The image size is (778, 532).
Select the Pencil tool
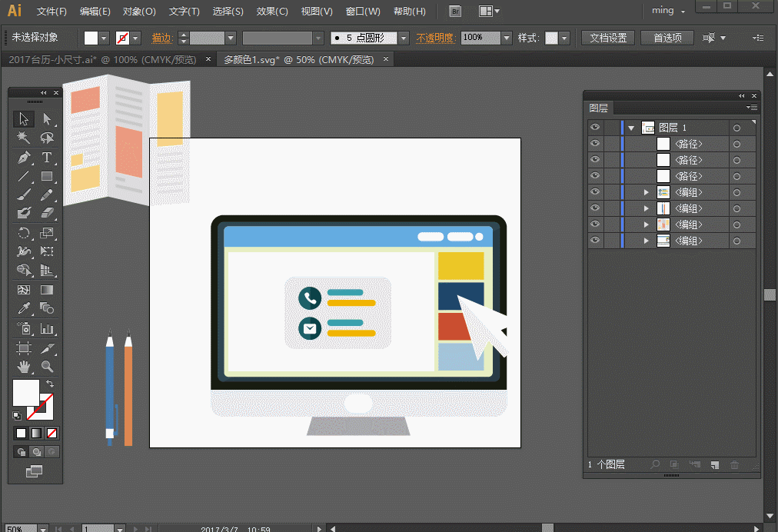pos(47,195)
